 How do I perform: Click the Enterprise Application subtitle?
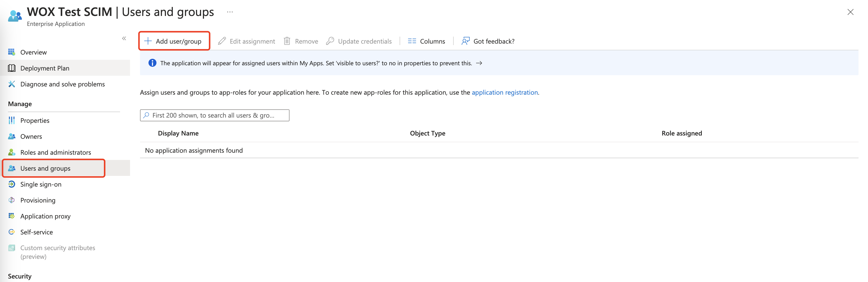[56, 24]
